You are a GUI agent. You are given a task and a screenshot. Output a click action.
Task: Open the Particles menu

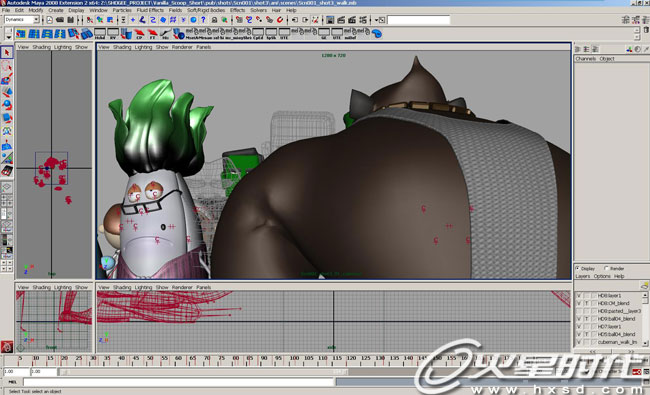[x=122, y=10]
